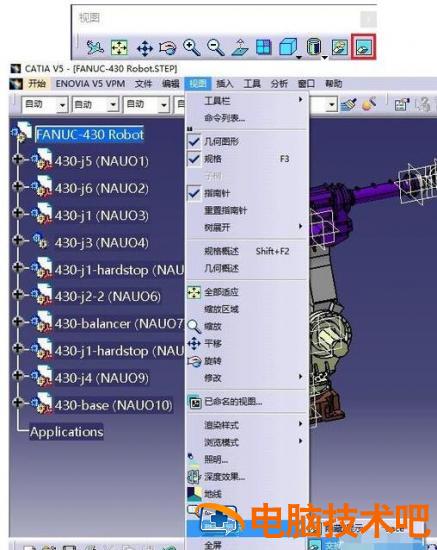Choose 缩放区域 menu entry
Viewport: 437px width, 550px height.
247,309
